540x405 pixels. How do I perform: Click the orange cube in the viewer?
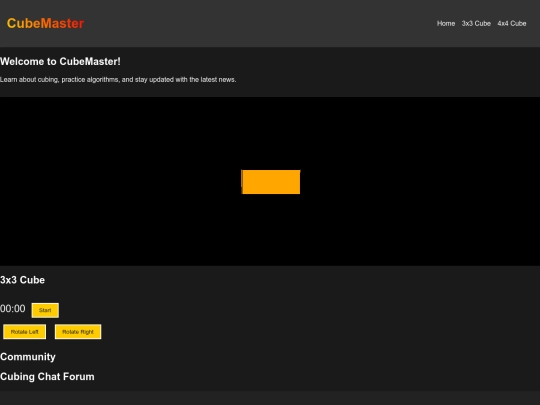click(271, 182)
